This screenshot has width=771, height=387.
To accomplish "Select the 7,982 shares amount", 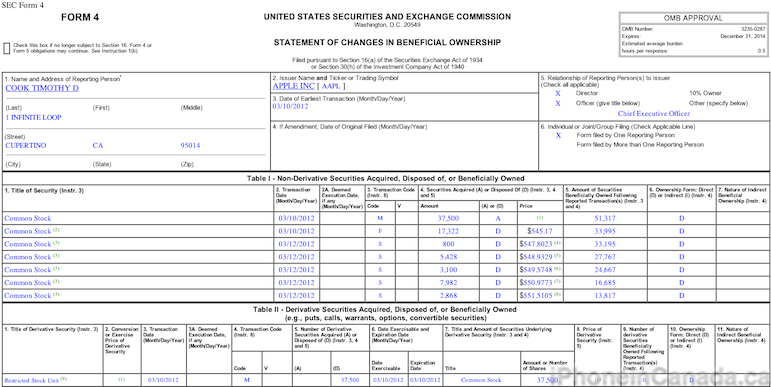I will (448, 283).
